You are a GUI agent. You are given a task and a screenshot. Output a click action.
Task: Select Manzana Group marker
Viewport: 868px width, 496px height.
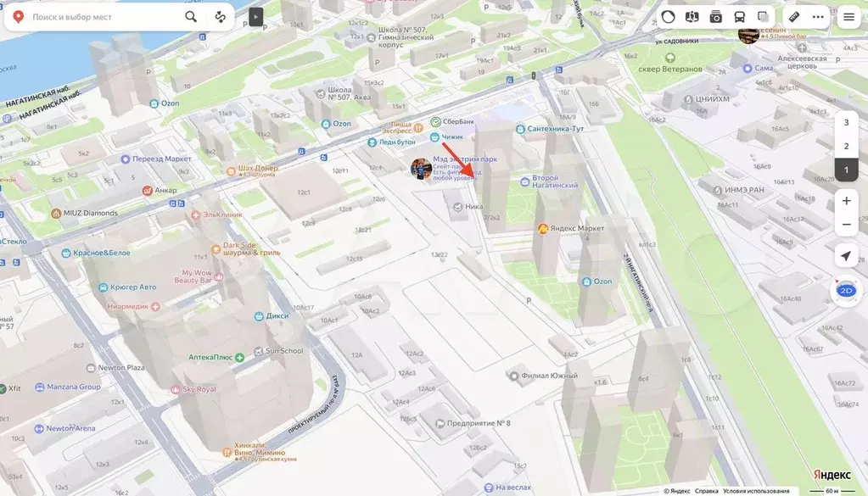tap(39, 387)
